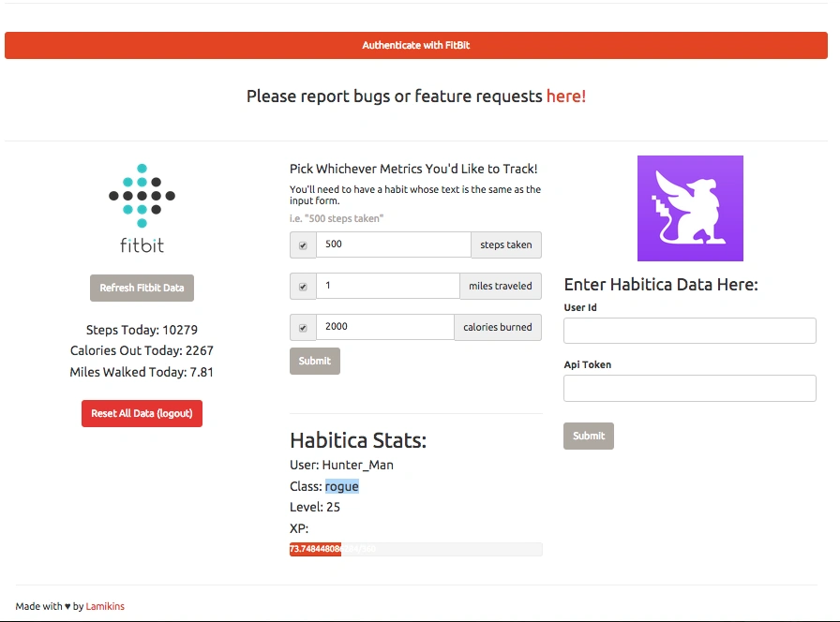Submit the tracked metrics form

[315, 361]
